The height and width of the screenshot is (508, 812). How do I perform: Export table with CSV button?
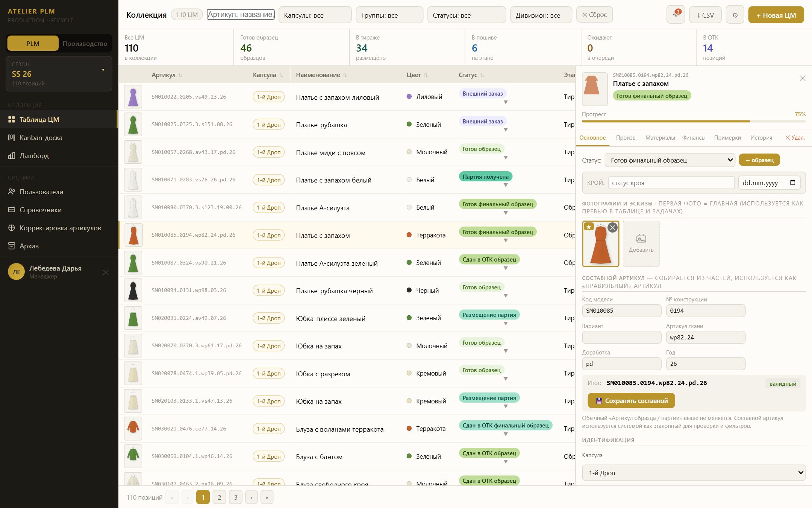coord(705,15)
